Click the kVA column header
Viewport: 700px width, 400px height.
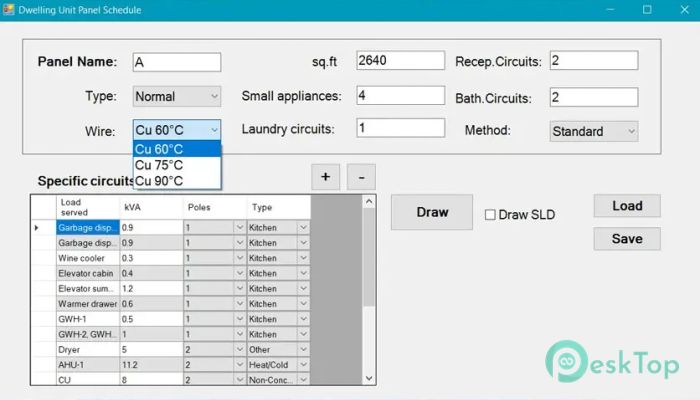point(151,207)
